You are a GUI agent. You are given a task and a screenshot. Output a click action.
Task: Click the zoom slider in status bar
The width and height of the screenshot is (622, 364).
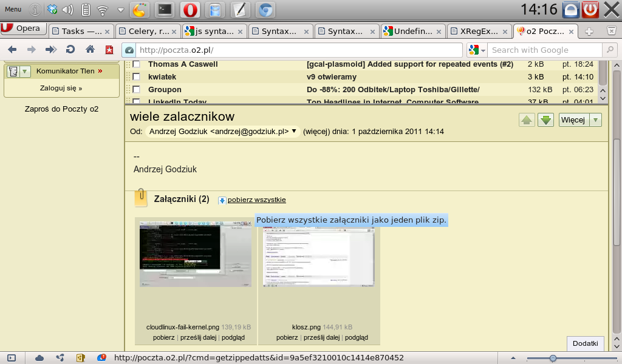click(x=553, y=358)
